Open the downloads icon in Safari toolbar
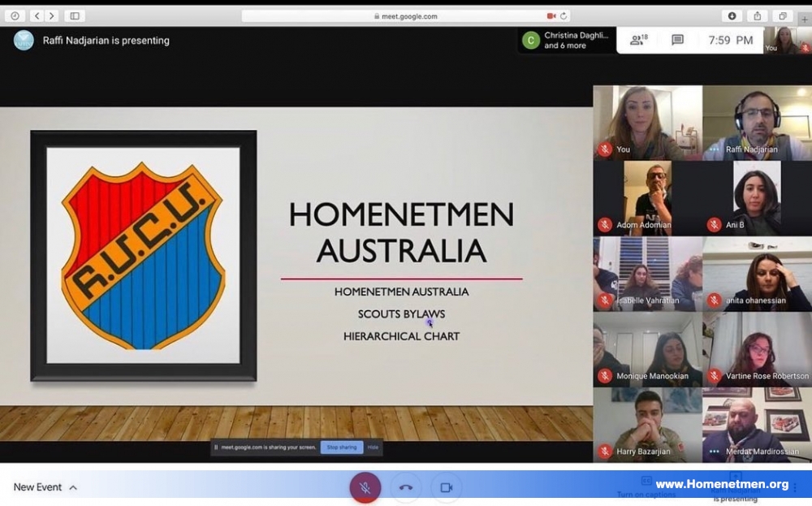 click(732, 16)
